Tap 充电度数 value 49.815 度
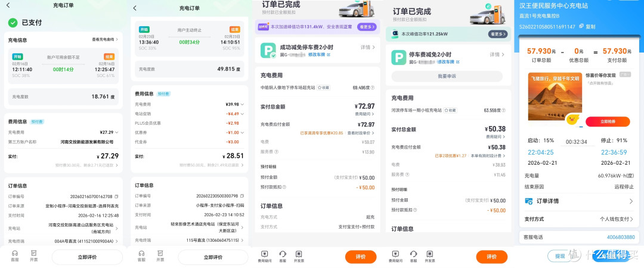The width and height of the screenshot is (644, 268). (x=229, y=69)
